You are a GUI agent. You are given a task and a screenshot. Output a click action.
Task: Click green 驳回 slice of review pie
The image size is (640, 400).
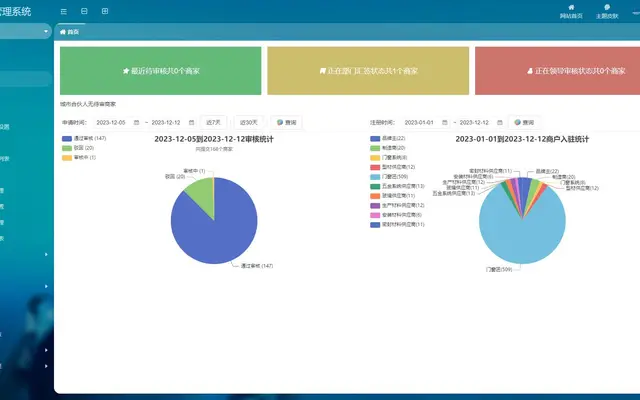202,196
